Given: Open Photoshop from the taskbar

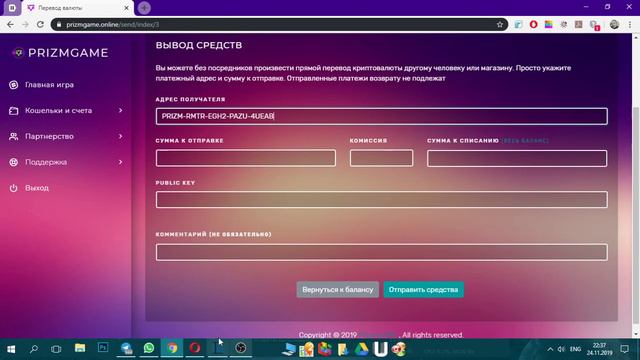Looking at the screenshot, I should (x=103, y=348).
